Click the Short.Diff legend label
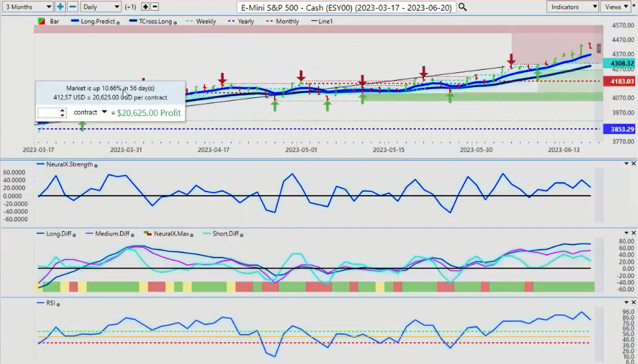 coord(225,234)
